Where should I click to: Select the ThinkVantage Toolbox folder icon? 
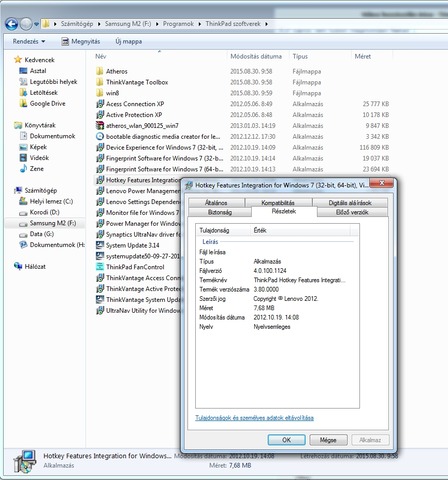pos(100,82)
